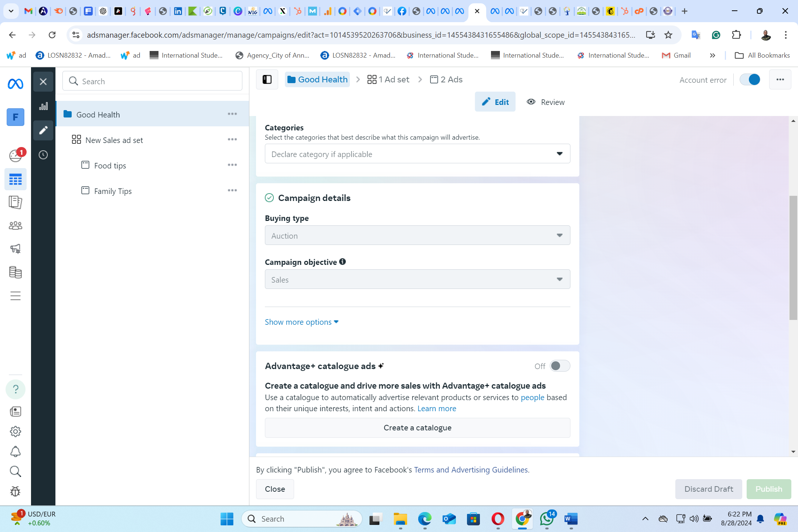Image resolution: width=798 pixels, height=532 pixels.
Task: Switch to the Review tab
Action: coord(546,102)
